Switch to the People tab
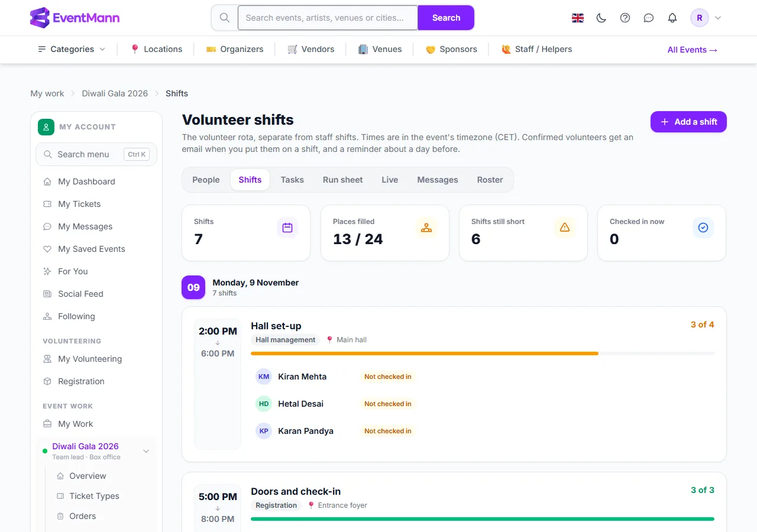Image resolution: width=757 pixels, height=532 pixels. (x=206, y=180)
